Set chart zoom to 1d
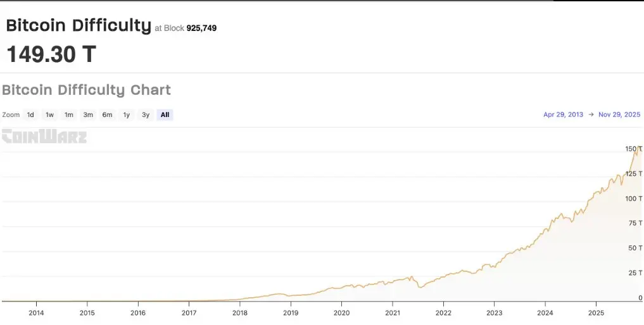The width and height of the screenshot is (644, 325). coord(30,115)
